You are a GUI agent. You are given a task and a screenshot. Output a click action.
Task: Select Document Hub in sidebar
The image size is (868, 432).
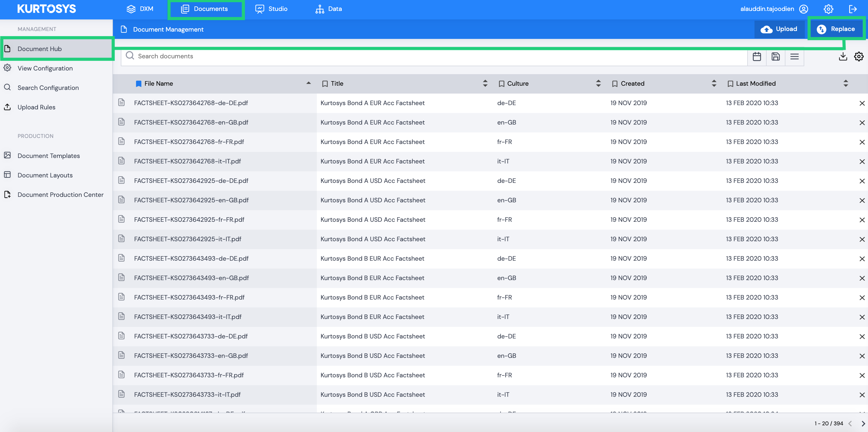[x=57, y=49]
